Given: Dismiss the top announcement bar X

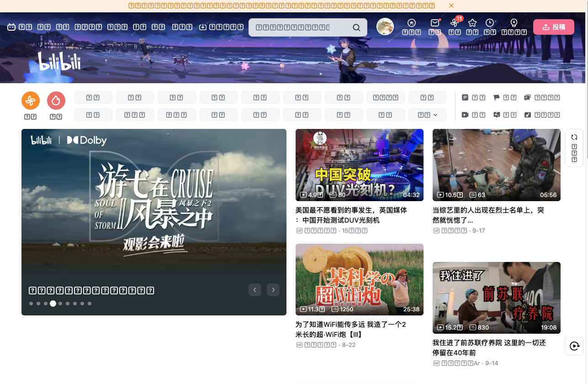Looking at the screenshot, I should tap(451, 5).
